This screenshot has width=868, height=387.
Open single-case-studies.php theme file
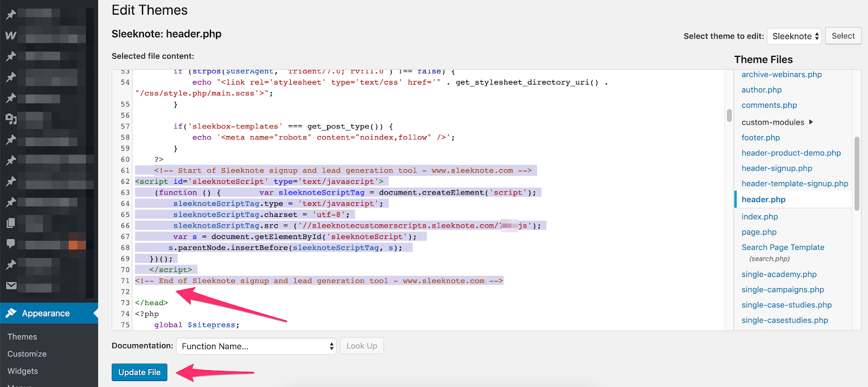(x=787, y=305)
